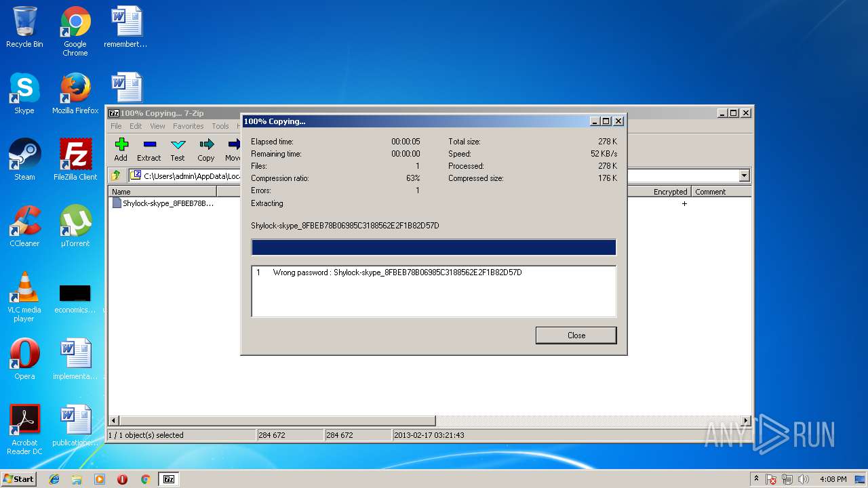Image resolution: width=868 pixels, height=488 pixels.
Task: Select the CCleaner desktop shortcut
Action: 24,226
